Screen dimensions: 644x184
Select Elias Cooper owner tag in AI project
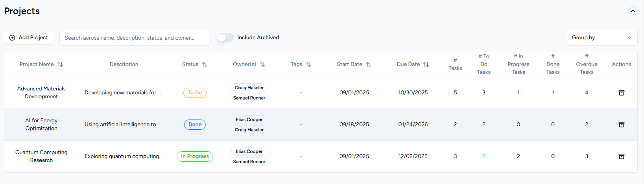point(249,120)
